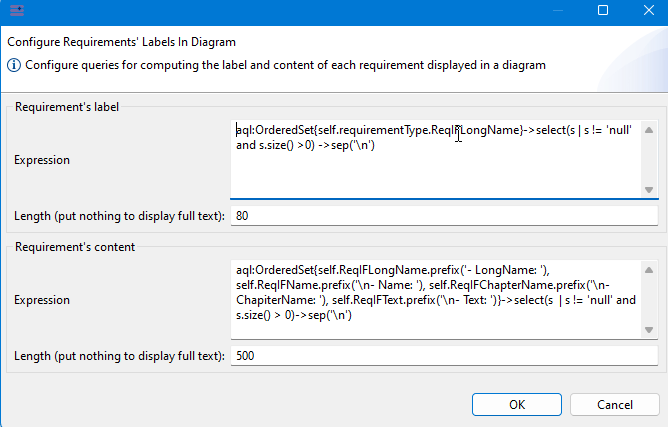Image resolution: width=668 pixels, height=427 pixels.
Task: Click the application icon in the title bar
Action: pos(18,11)
